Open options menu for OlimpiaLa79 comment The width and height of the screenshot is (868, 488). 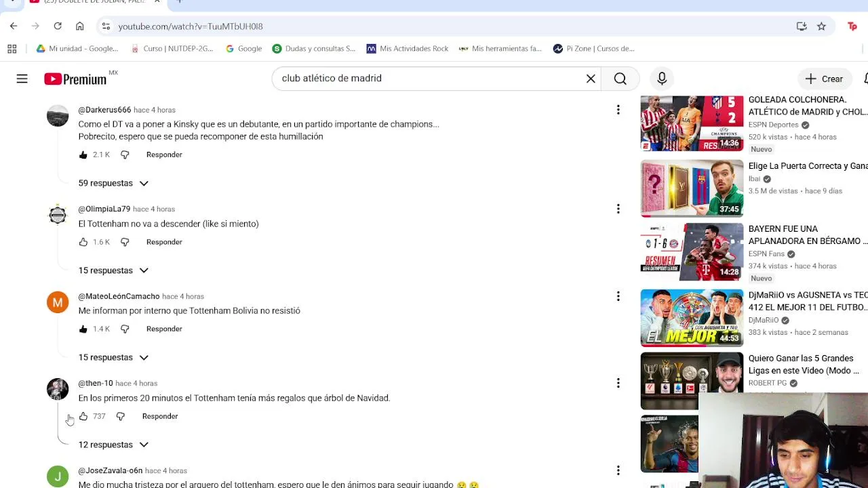tap(618, 209)
